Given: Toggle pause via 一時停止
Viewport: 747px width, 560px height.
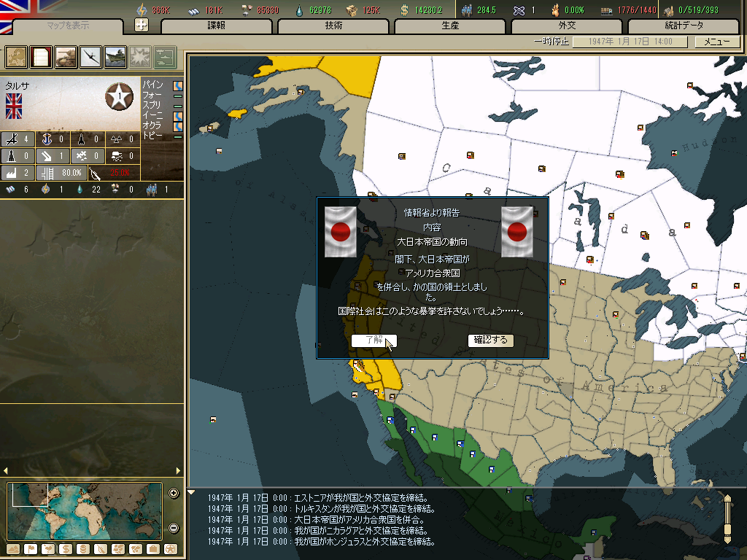Looking at the screenshot, I should point(551,42).
